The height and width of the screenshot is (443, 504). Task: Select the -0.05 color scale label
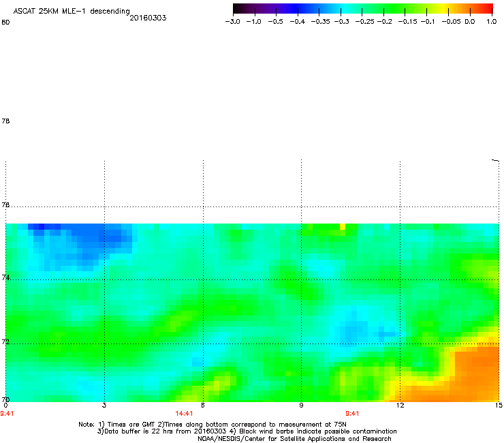[x=452, y=22]
